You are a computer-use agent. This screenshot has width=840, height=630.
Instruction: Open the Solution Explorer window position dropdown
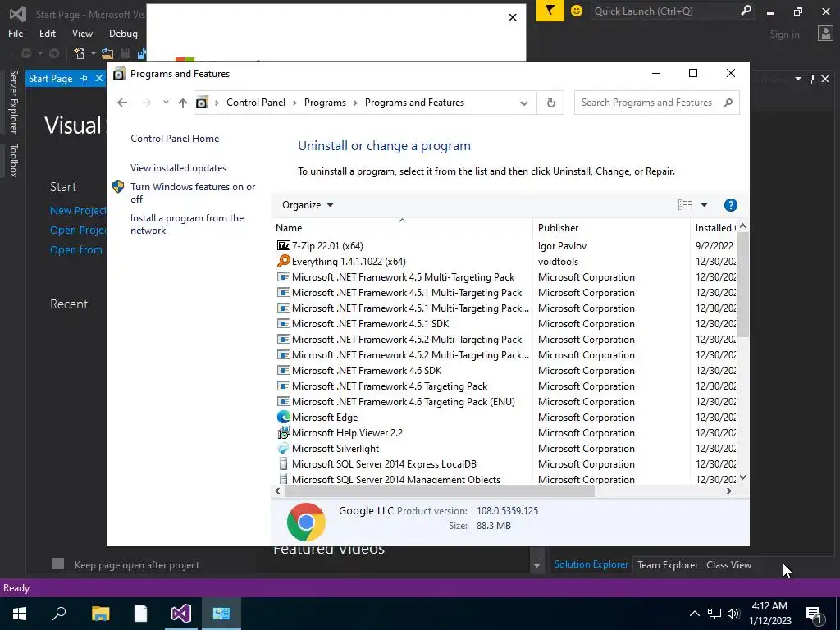(797, 79)
